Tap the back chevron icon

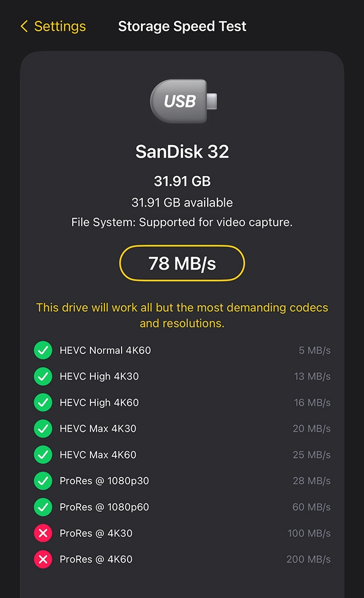24,26
